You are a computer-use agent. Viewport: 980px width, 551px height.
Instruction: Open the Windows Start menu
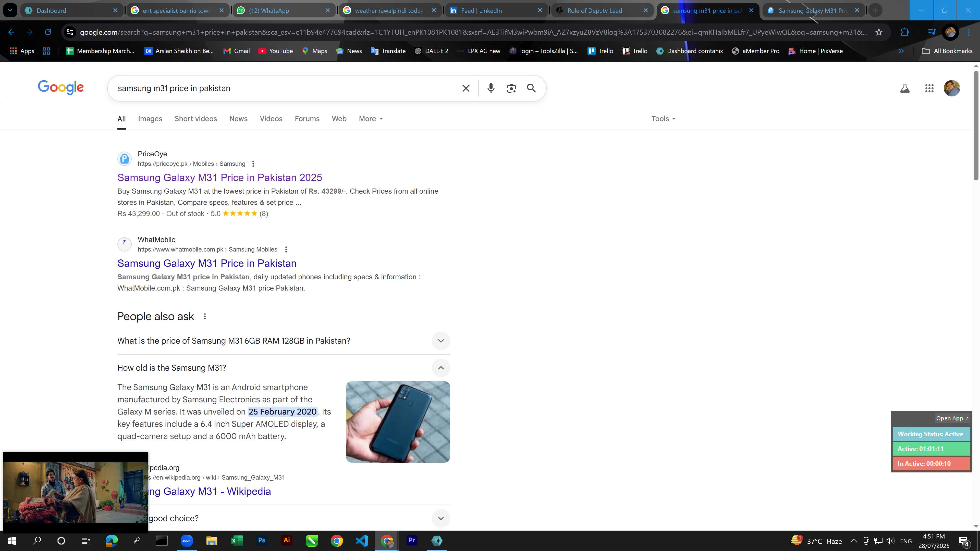12,541
